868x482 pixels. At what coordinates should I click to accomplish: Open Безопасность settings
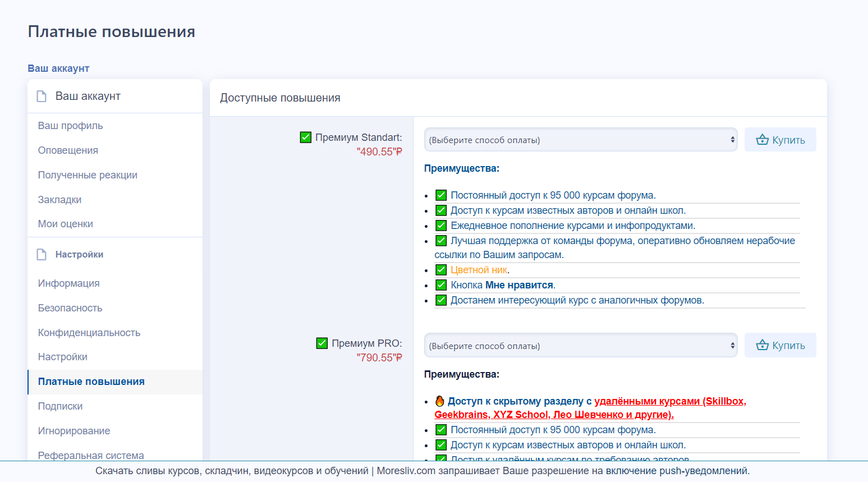click(115, 308)
